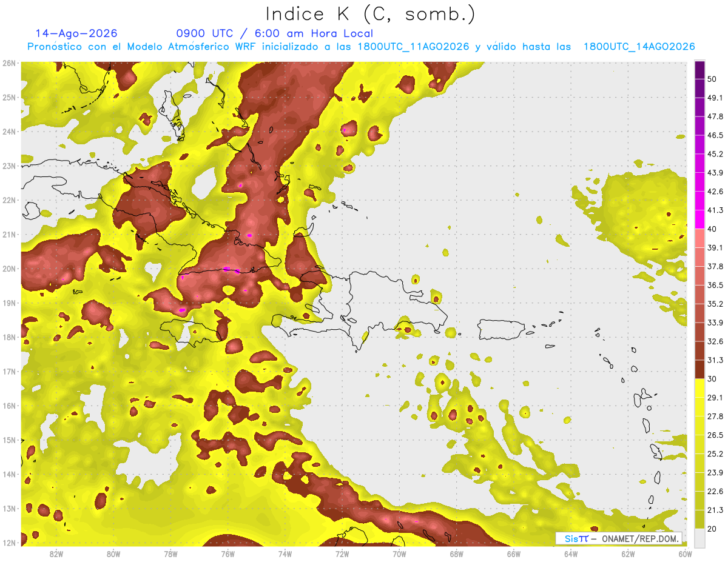Click longitude axis label "76W"

[228, 554]
